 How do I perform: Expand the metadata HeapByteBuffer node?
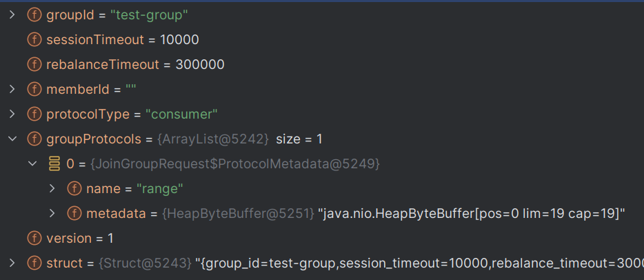coord(52,214)
